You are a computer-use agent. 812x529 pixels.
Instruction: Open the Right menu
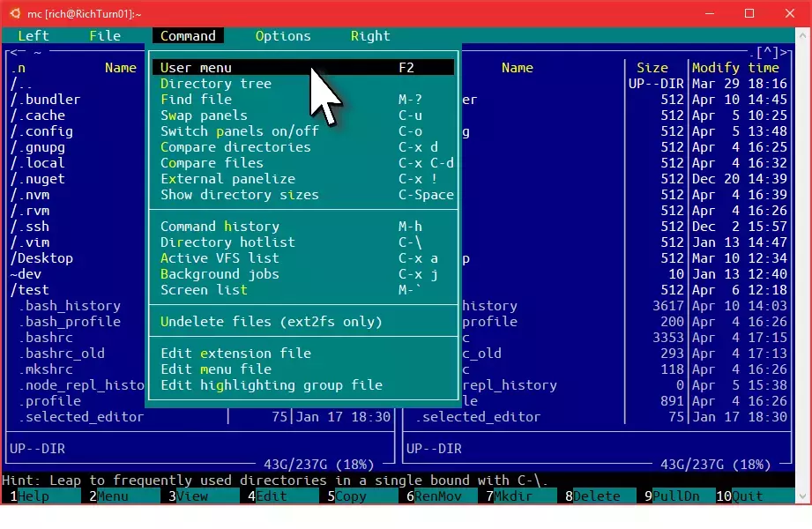[x=370, y=36]
